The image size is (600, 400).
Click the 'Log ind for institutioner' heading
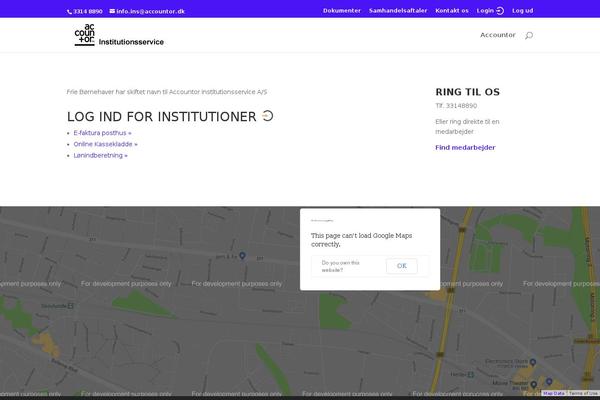161,116
